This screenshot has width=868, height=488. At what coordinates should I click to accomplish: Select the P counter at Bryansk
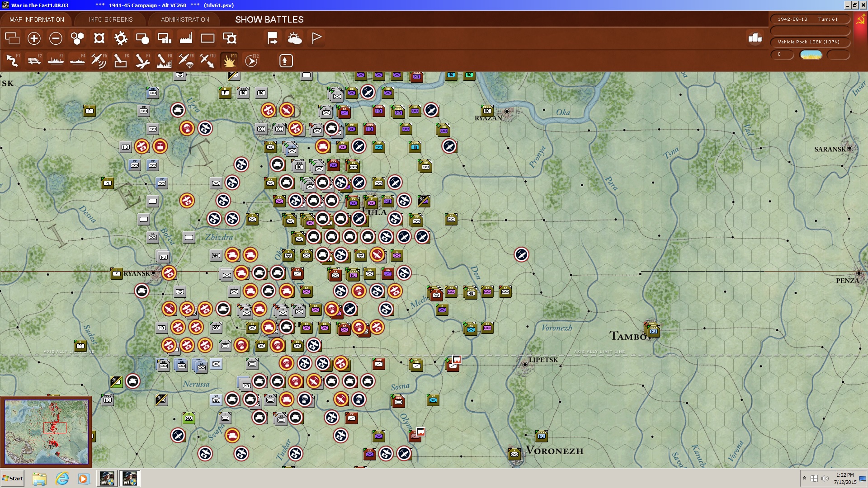(x=117, y=273)
